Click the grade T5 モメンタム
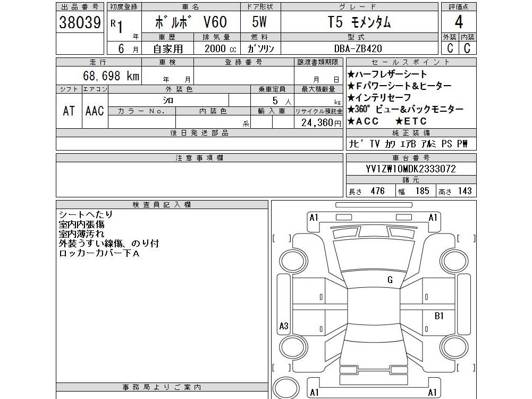Viewport: 532px width, 399px height. point(359,22)
